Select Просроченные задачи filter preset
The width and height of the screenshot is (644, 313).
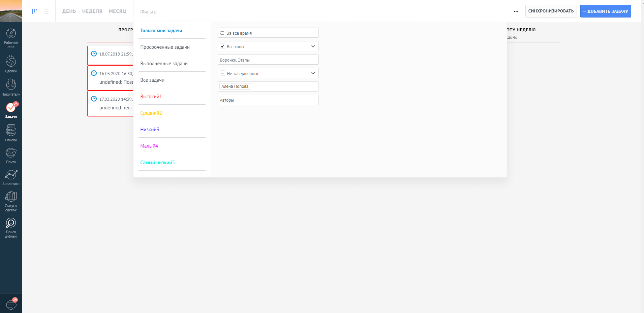(165, 47)
